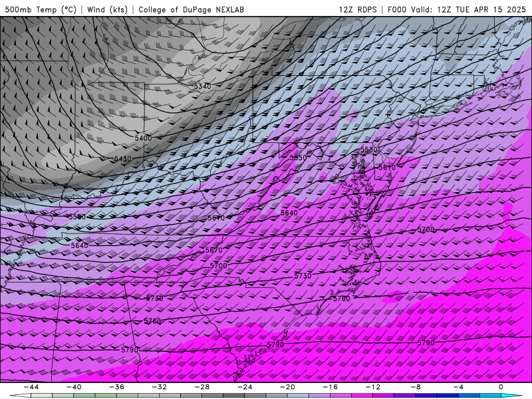Image resolution: width=532 pixels, height=399 pixels.
Task: Click the "Wind (kts)" header label
Action: click(x=107, y=9)
